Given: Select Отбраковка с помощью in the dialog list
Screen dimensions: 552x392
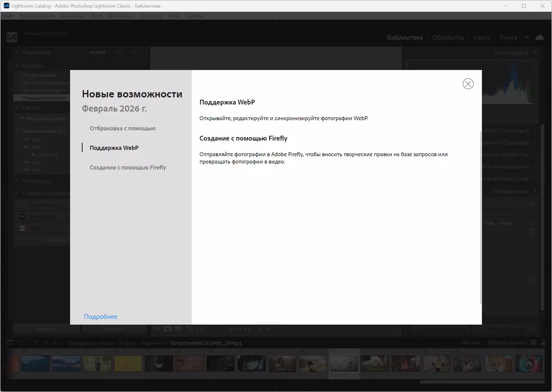Looking at the screenshot, I should tap(123, 128).
